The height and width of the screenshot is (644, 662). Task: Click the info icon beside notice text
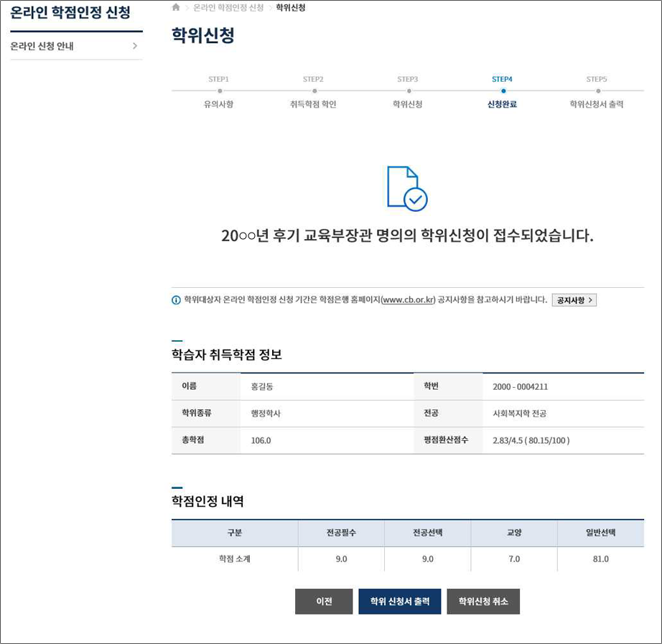[x=176, y=300]
